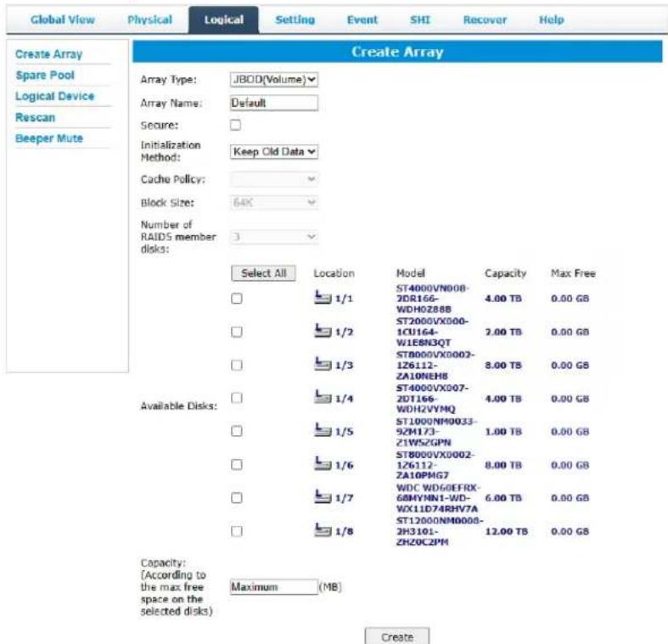
Task: Click the Model column header
Action: point(410,273)
